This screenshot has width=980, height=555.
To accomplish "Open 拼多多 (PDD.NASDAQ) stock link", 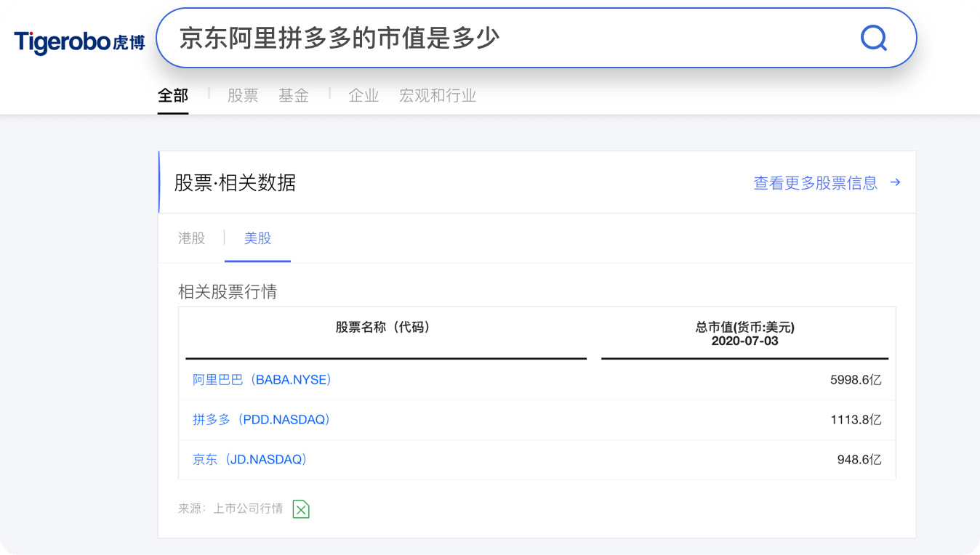I will pyautogui.click(x=262, y=419).
